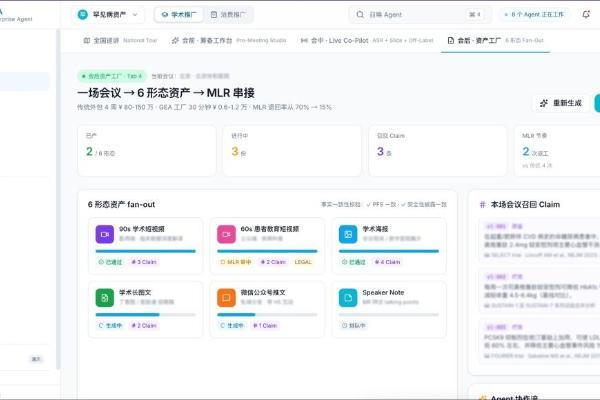
Task: Open the 会中 · Live Co-Pilot tab
Action: [367, 40]
